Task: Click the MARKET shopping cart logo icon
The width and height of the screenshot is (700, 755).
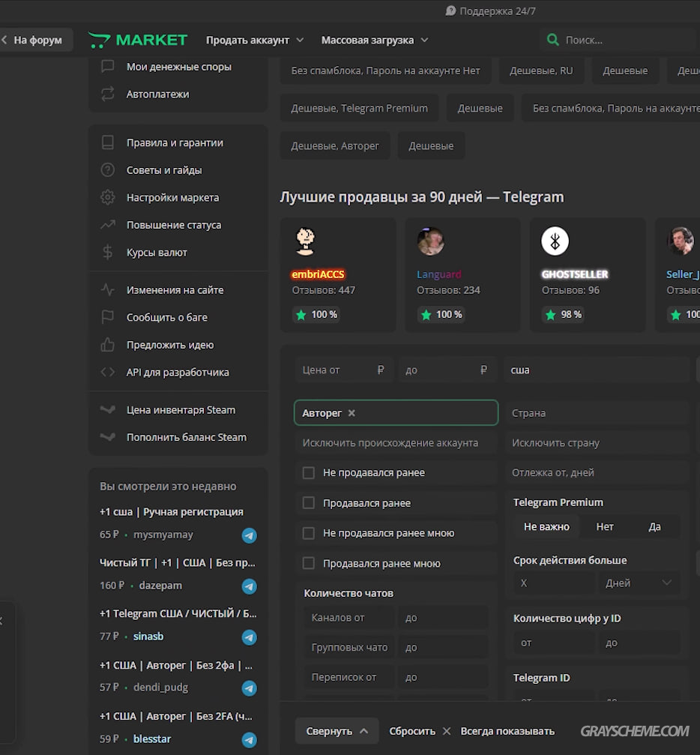Action: tap(99, 40)
